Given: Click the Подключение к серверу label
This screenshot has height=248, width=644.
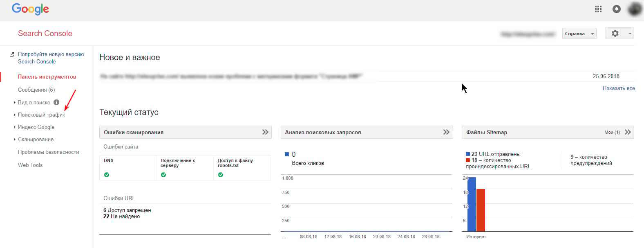Looking at the screenshot, I should [178, 163].
